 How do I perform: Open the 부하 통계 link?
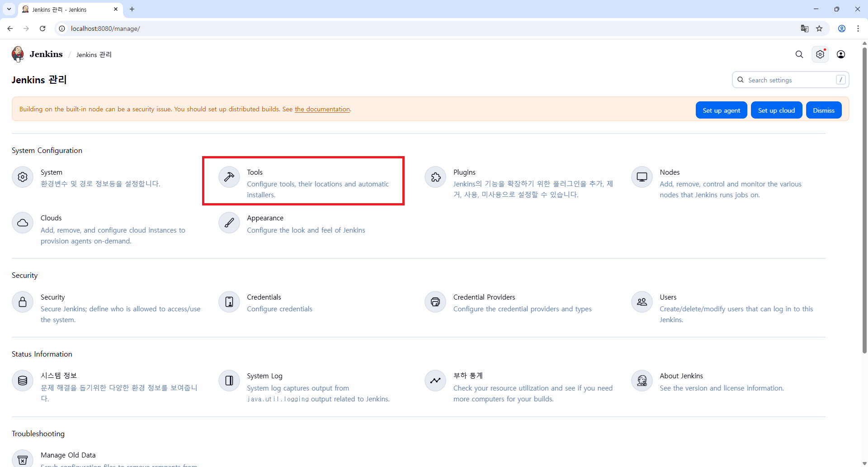468,376
